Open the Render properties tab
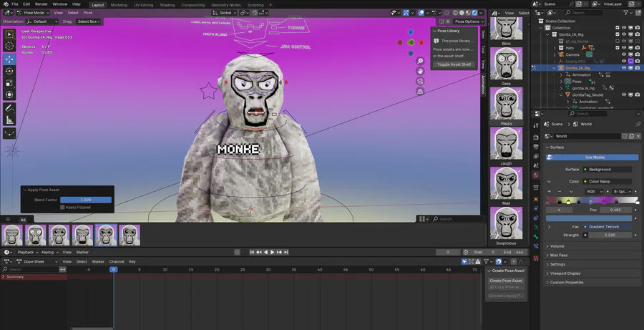Screen dimensions: 644x330 click(535, 137)
